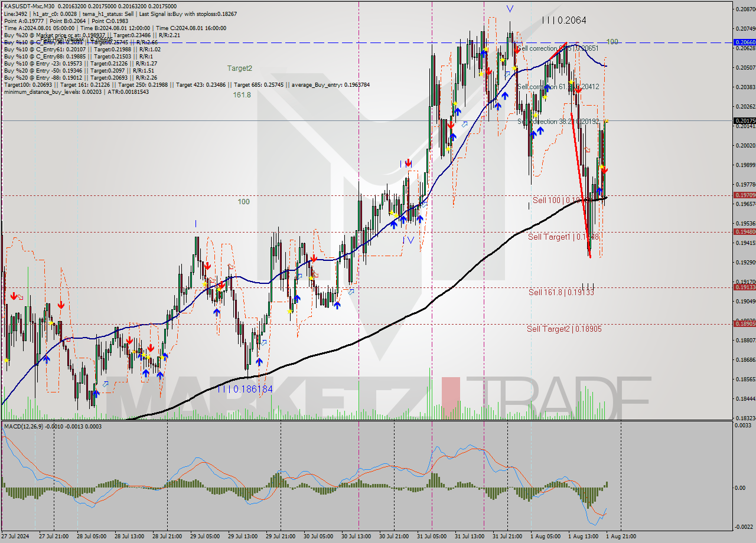This screenshot has width=756, height=543.
Task: Select the red 0.19480 price tag
Action: [744, 231]
